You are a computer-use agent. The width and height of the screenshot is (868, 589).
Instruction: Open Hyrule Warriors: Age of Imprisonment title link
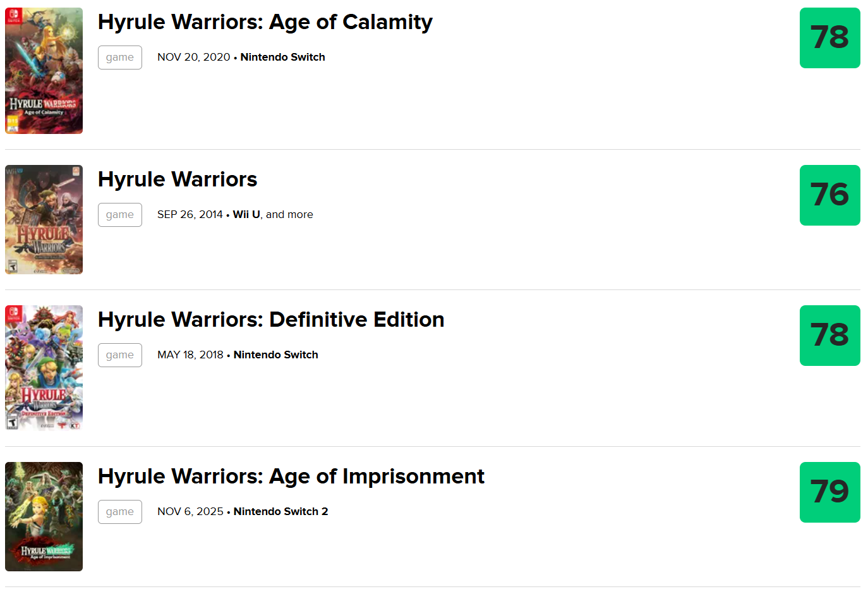pos(291,477)
